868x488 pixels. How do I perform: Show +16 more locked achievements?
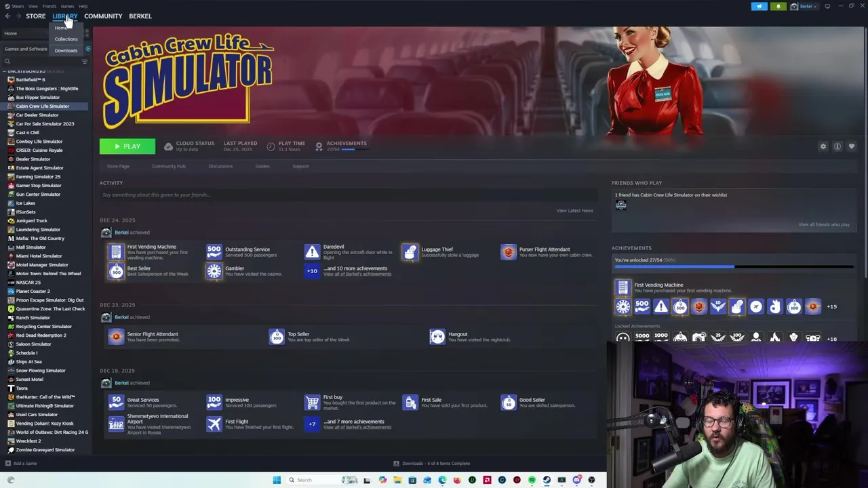[x=831, y=338]
